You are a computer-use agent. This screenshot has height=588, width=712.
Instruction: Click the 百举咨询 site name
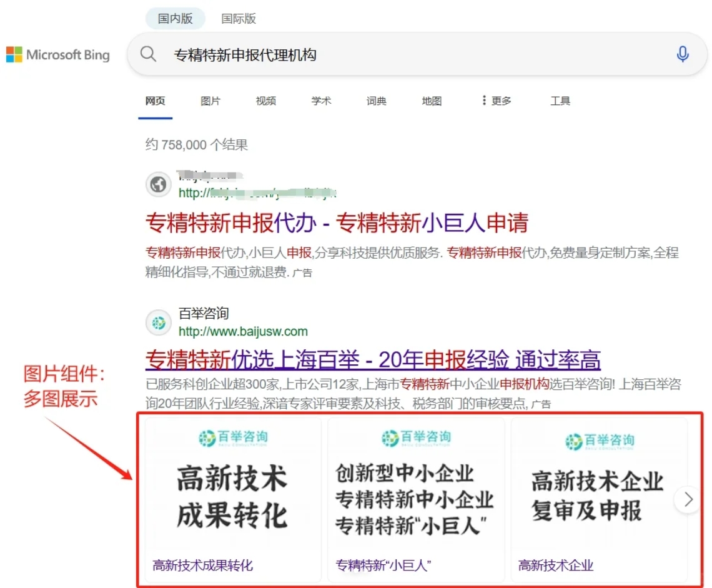pos(204,313)
